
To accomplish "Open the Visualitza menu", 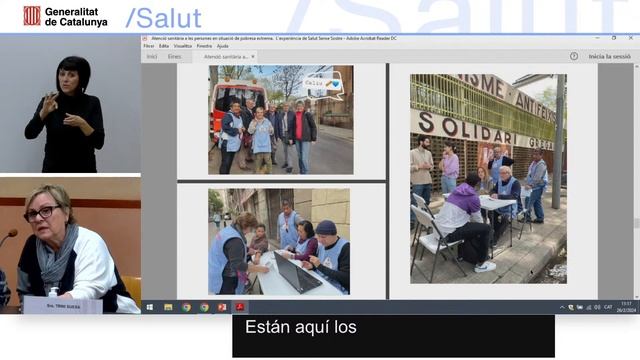I will [x=182, y=46].
